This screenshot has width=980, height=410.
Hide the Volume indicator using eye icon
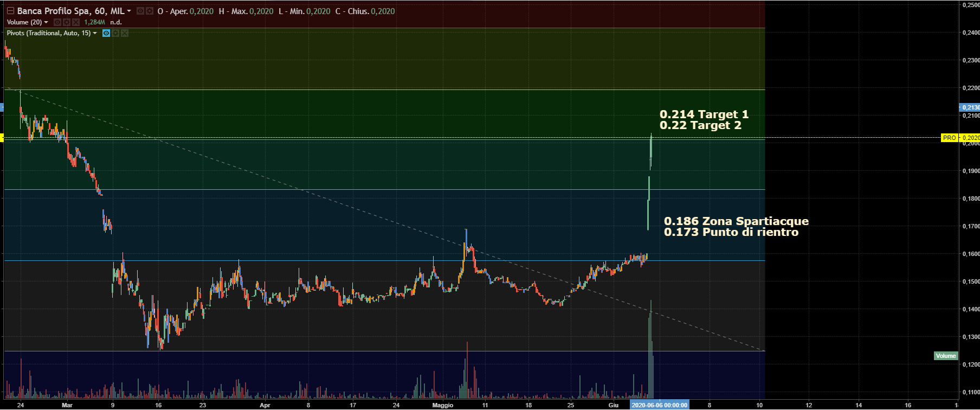(57, 22)
